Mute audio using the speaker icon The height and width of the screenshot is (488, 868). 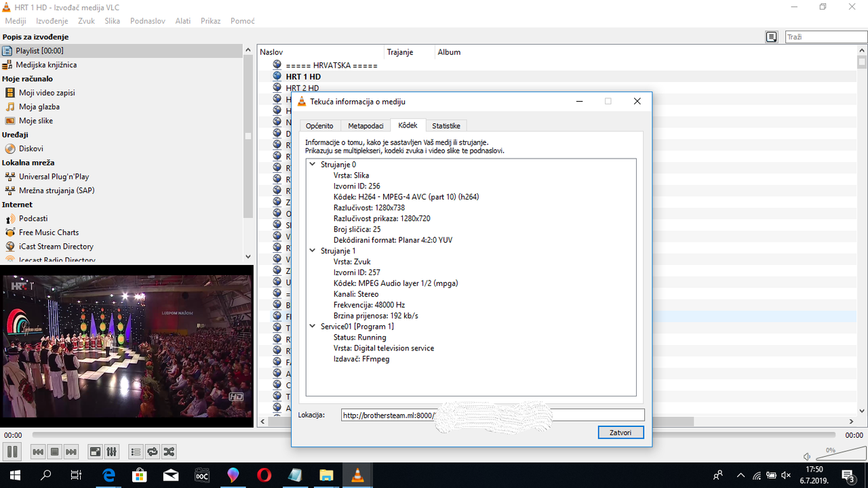coord(806,456)
